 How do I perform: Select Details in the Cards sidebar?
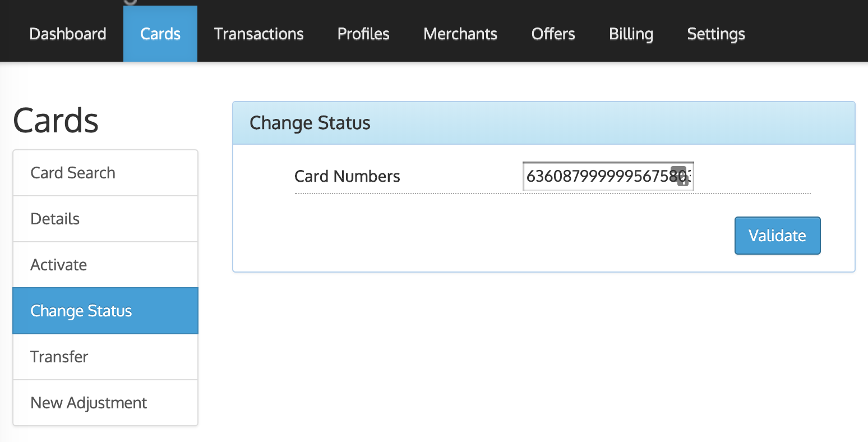point(55,219)
